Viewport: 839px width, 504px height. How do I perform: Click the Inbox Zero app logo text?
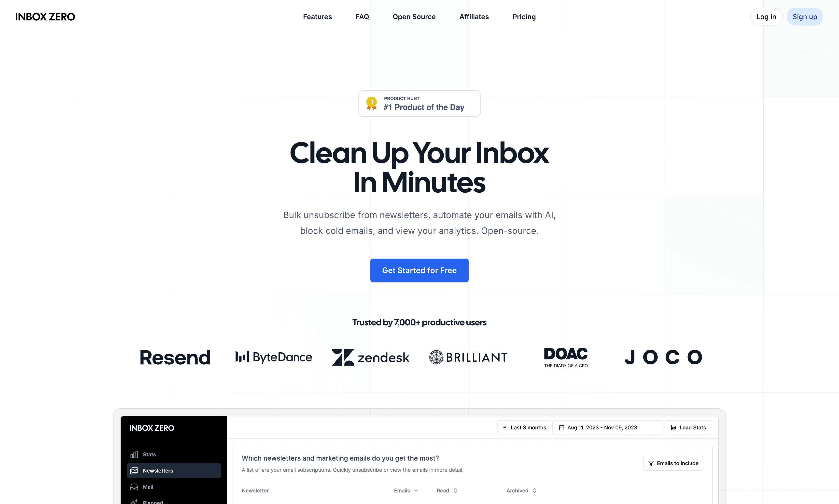(x=45, y=16)
